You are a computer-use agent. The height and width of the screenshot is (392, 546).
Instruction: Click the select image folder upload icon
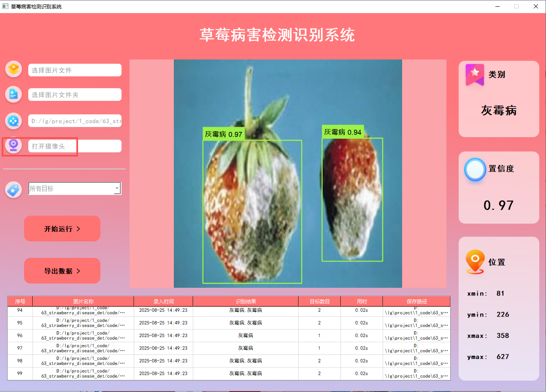pos(13,95)
